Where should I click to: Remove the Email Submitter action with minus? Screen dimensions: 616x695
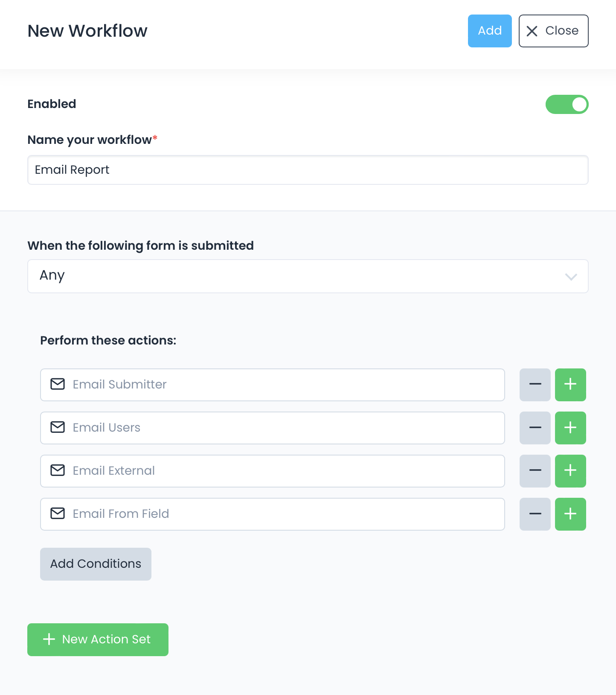[x=535, y=385]
